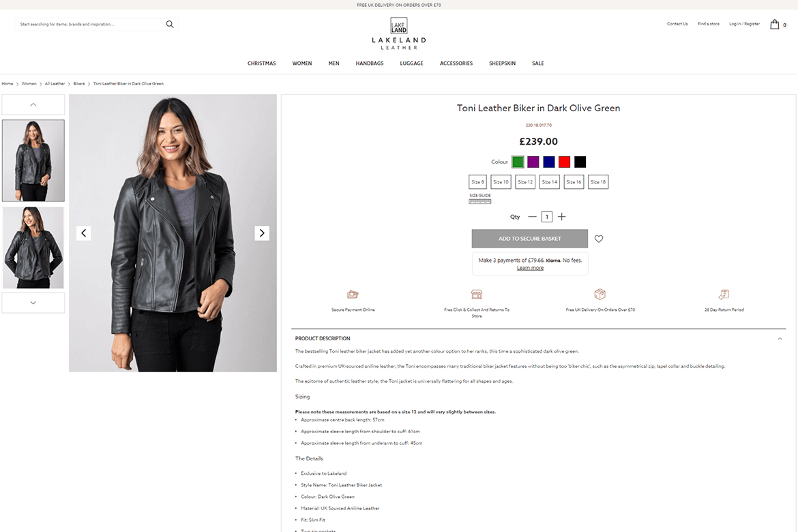Add item to wishlist heart icon
The height and width of the screenshot is (532, 798).
click(599, 238)
